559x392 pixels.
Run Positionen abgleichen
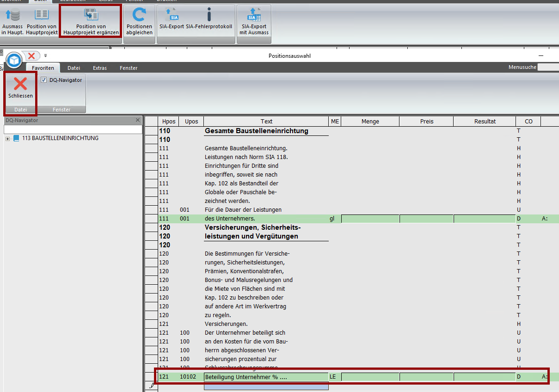139,22
